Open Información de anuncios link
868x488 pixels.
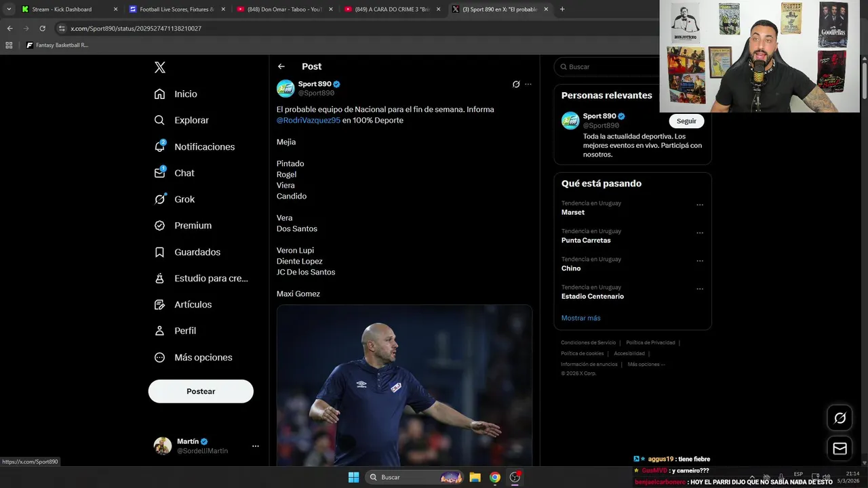coord(589,365)
